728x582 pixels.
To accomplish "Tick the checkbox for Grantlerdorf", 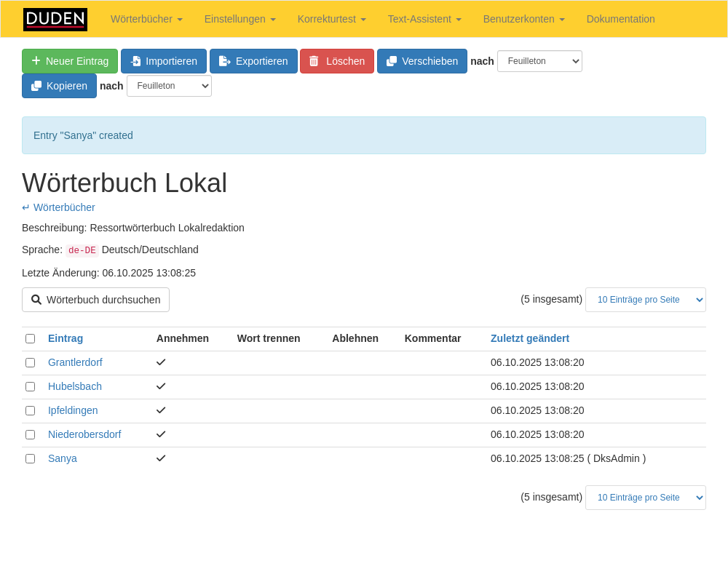I will point(30,362).
